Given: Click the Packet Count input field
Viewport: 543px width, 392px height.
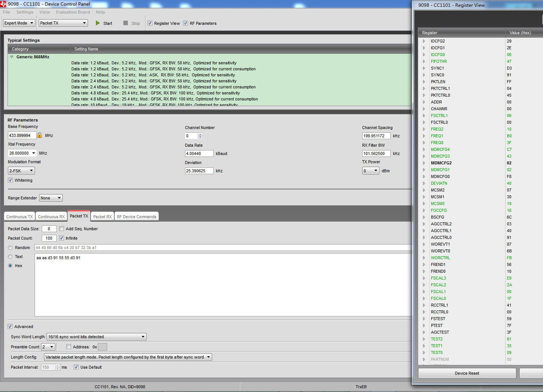Looking at the screenshot, I should (49, 238).
